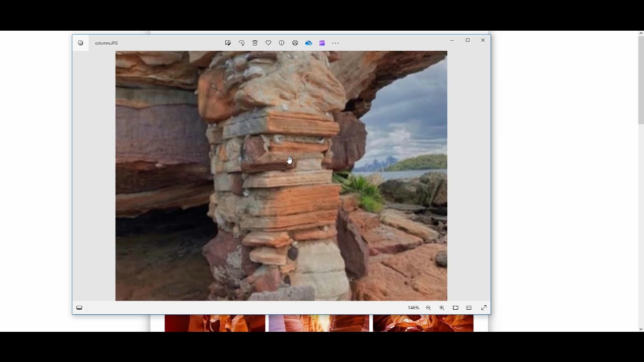Viewport: 644px width, 362px height.
Task: Enter full screen view
Action: click(x=484, y=308)
